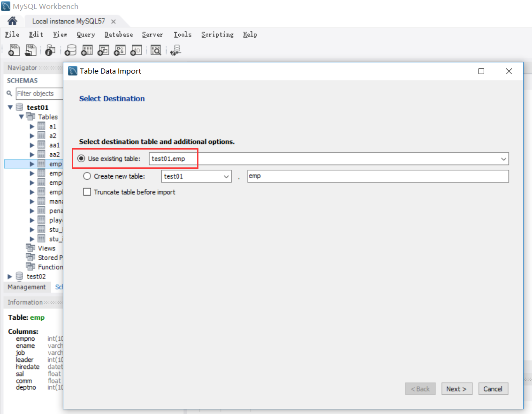532x414 pixels.
Task: Click the new table name field emp
Action: click(378, 176)
